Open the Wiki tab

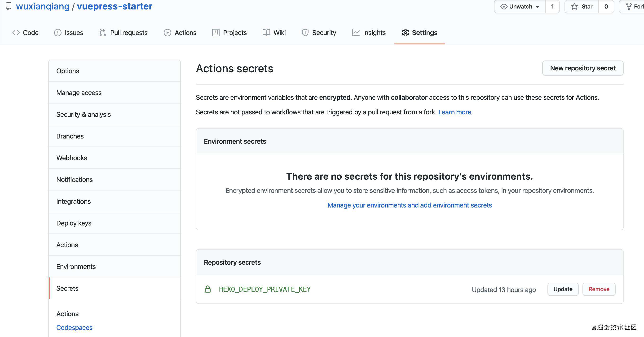point(274,33)
